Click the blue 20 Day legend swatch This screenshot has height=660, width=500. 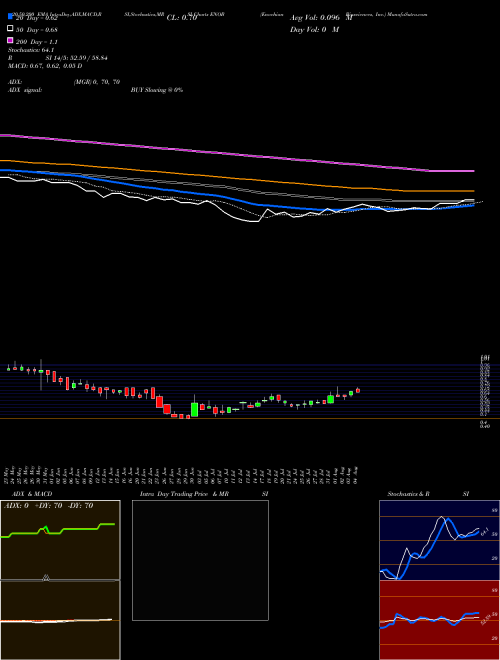click(10, 17)
